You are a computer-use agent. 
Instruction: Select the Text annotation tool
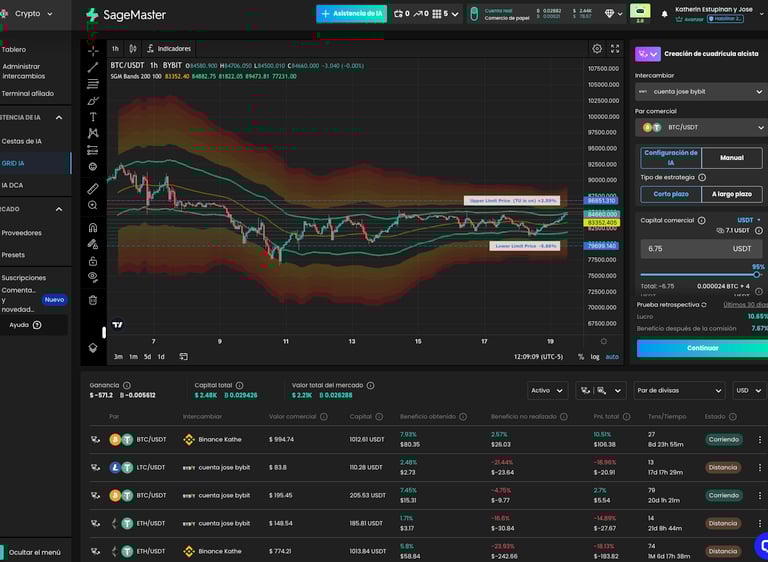(x=93, y=117)
